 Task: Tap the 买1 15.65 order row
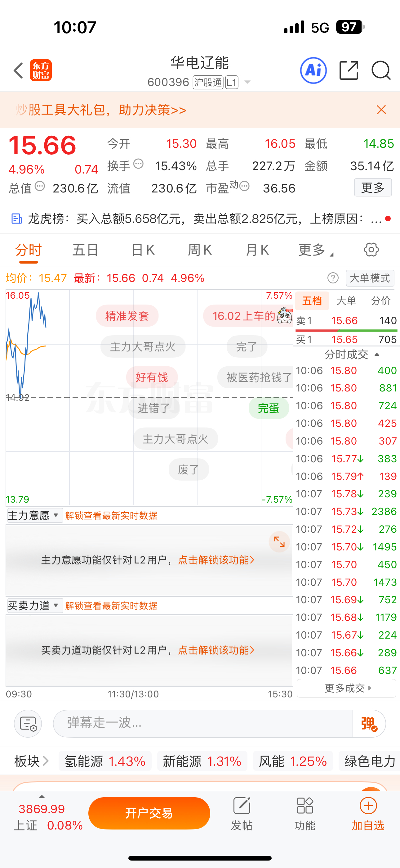[346, 339]
